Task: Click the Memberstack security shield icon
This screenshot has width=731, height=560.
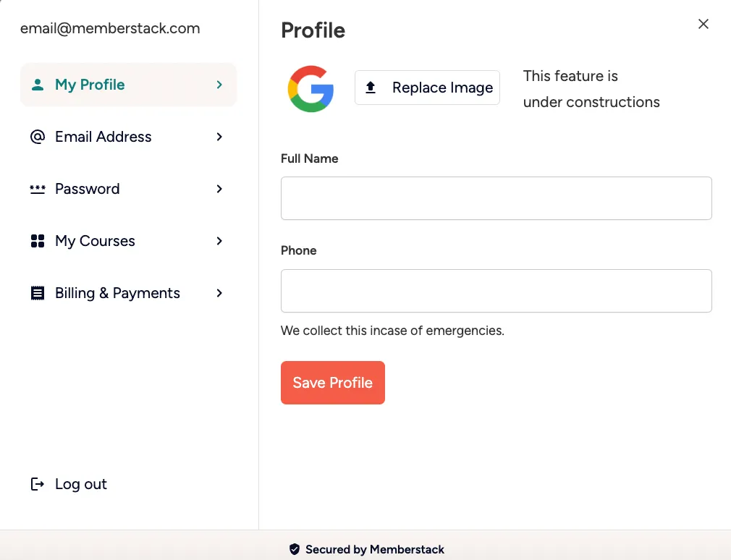Action: (x=295, y=549)
